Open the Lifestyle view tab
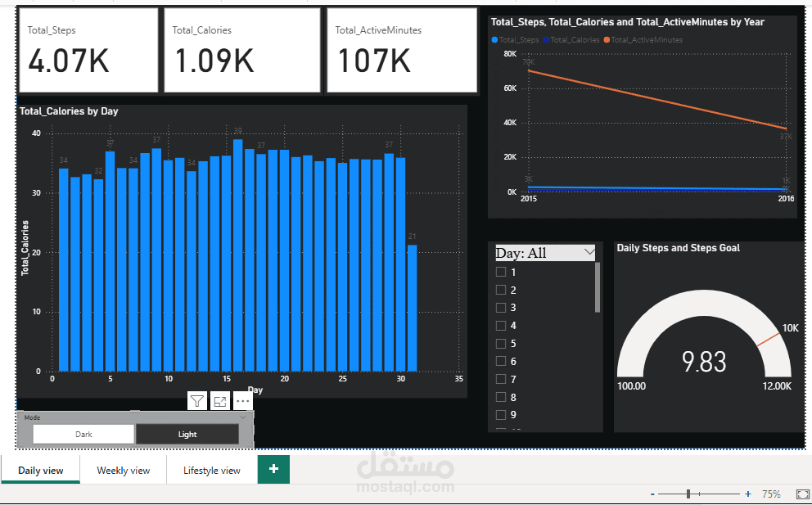 pyautogui.click(x=212, y=470)
